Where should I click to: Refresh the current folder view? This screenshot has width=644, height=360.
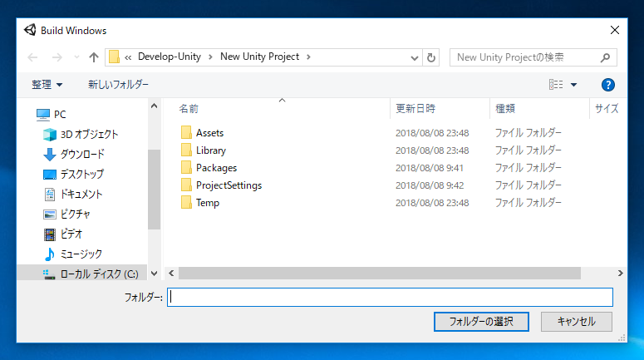pos(430,57)
